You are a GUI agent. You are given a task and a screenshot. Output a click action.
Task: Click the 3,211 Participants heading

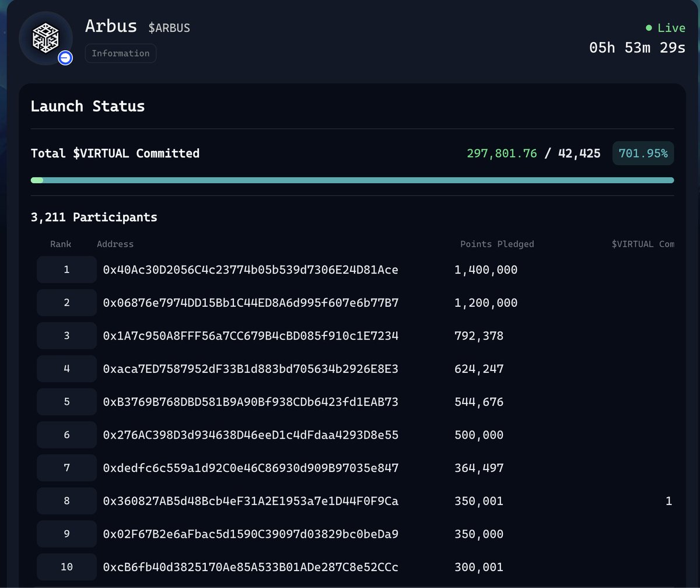coord(94,217)
